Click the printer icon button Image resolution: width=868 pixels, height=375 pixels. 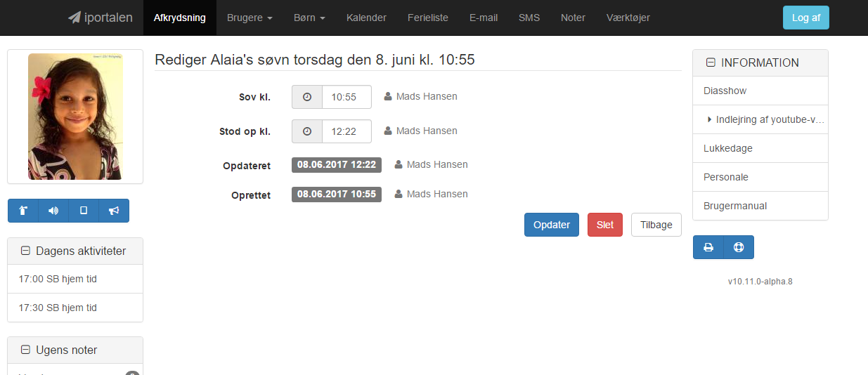pos(708,247)
